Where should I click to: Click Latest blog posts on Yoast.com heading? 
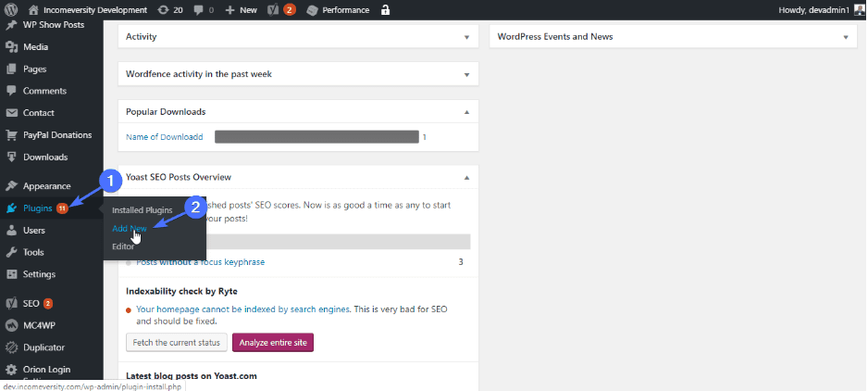[x=192, y=375]
